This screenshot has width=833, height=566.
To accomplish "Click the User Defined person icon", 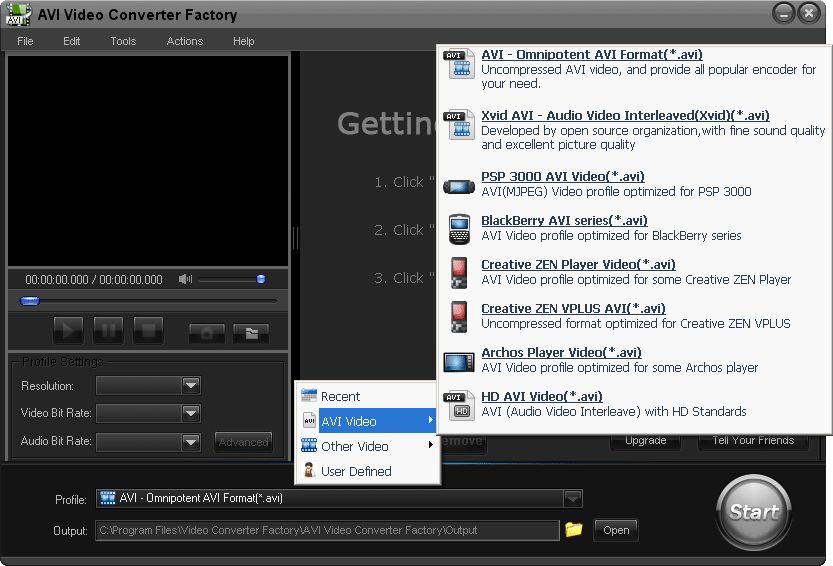I will coord(309,470).
